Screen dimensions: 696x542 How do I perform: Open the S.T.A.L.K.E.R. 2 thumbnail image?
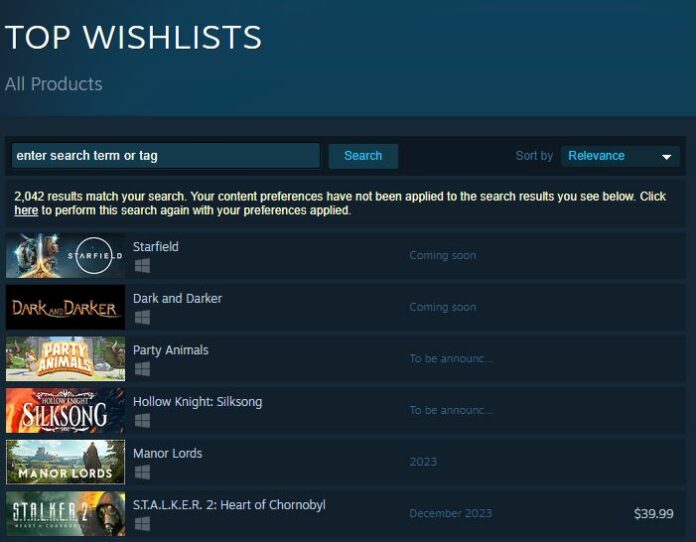pos(65,514)
